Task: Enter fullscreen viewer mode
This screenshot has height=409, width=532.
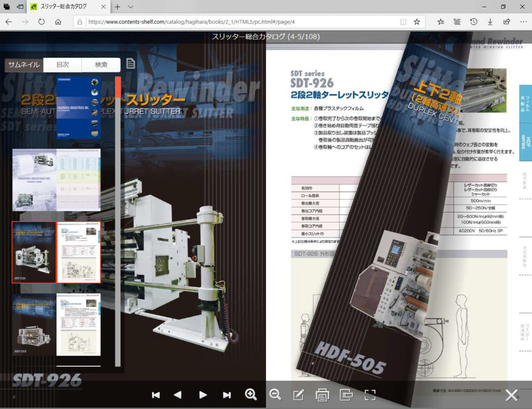Action: click(370, 395)
